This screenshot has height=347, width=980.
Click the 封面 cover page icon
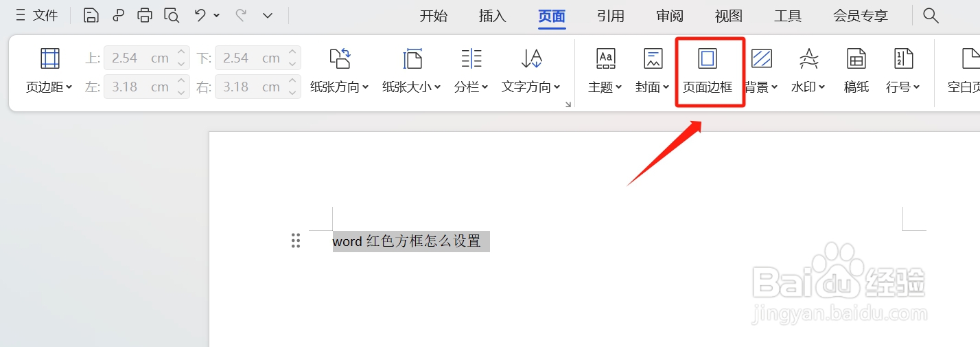click(x=653, y=59)
